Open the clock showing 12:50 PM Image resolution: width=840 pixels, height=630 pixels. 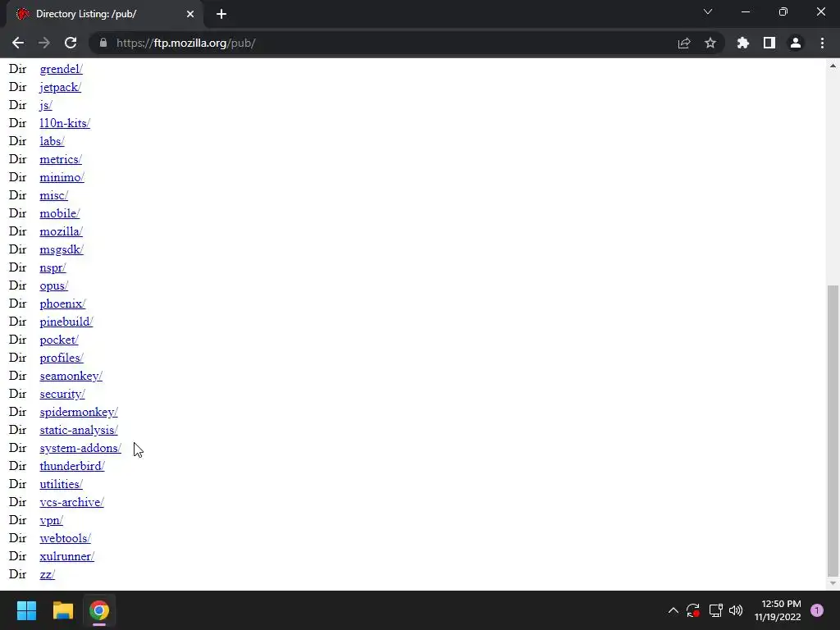(x=778, y=610)
